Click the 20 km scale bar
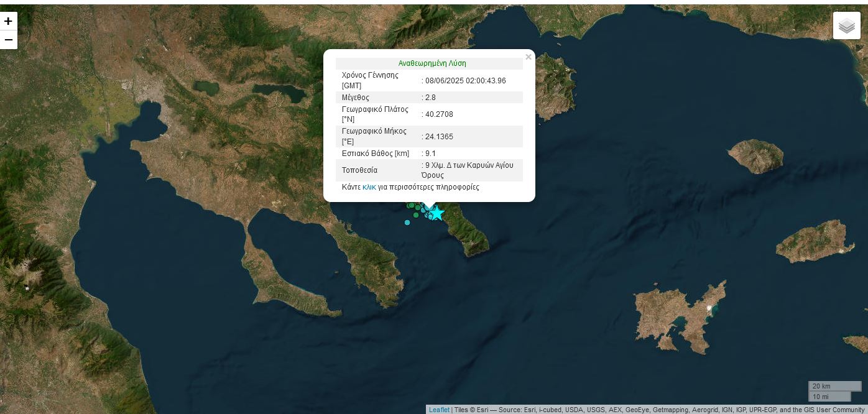Image resolution: width=868 pixels, height=414 pixels. tap(834, 386)
